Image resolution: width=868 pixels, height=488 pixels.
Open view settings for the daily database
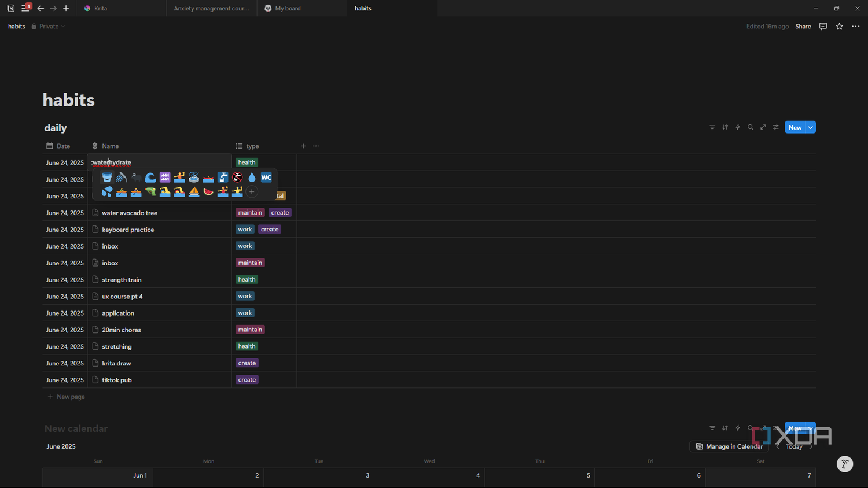776,127
